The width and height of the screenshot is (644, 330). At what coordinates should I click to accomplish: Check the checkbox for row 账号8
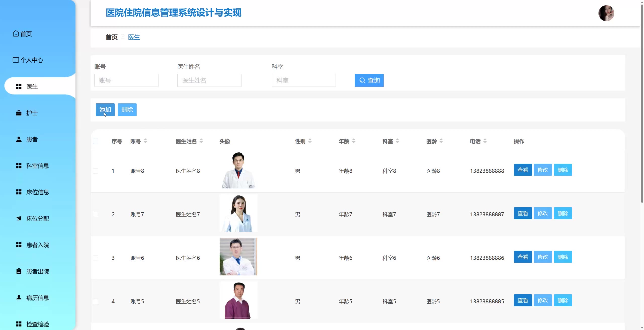[96, 171]
